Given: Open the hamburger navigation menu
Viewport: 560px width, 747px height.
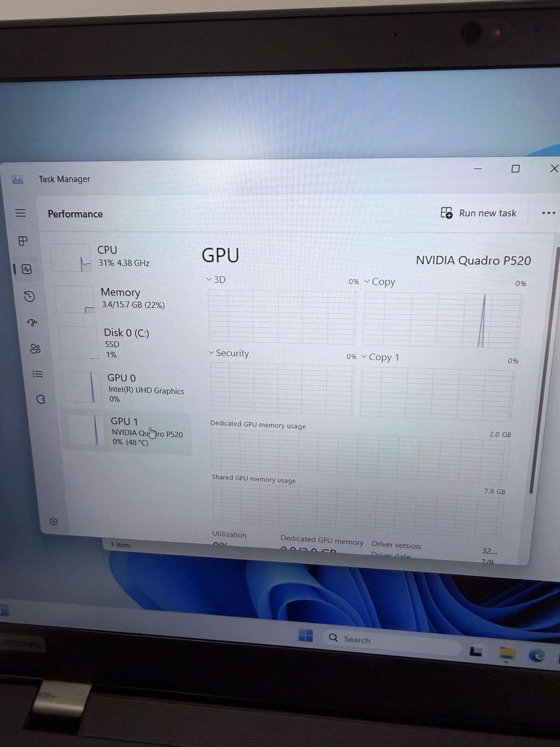Looking at the screenshot, I should pyautogui.click(x=21, y=213).
